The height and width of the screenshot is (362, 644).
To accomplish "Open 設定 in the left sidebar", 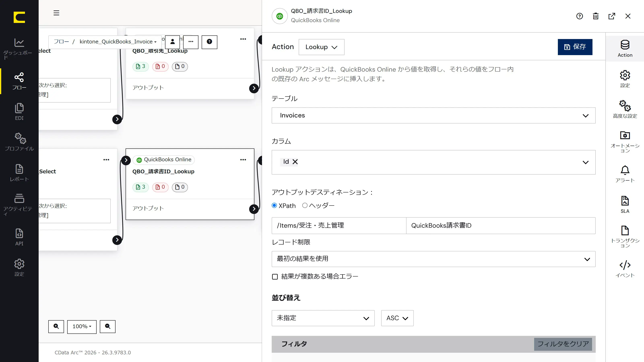I will [19, 267].
